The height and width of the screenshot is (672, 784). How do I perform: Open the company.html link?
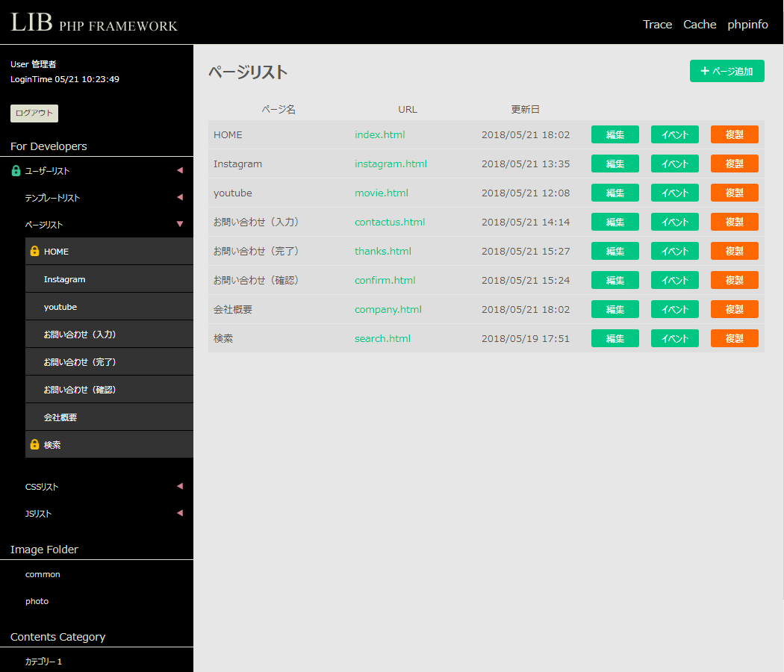(388, 309)
